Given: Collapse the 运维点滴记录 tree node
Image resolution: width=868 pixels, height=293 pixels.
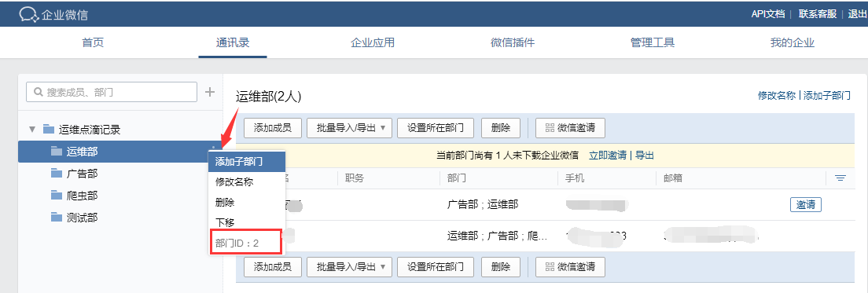Looking at the screenshot, I should point(32,130).
